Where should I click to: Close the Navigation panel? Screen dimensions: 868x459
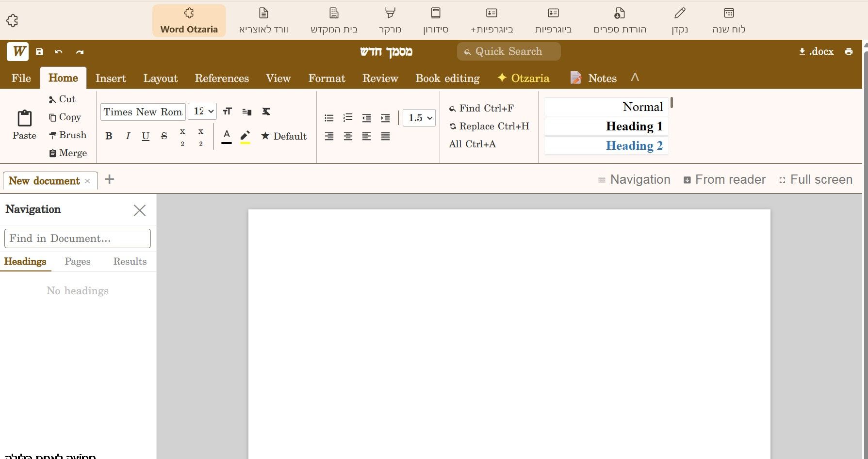pos(140,210)
